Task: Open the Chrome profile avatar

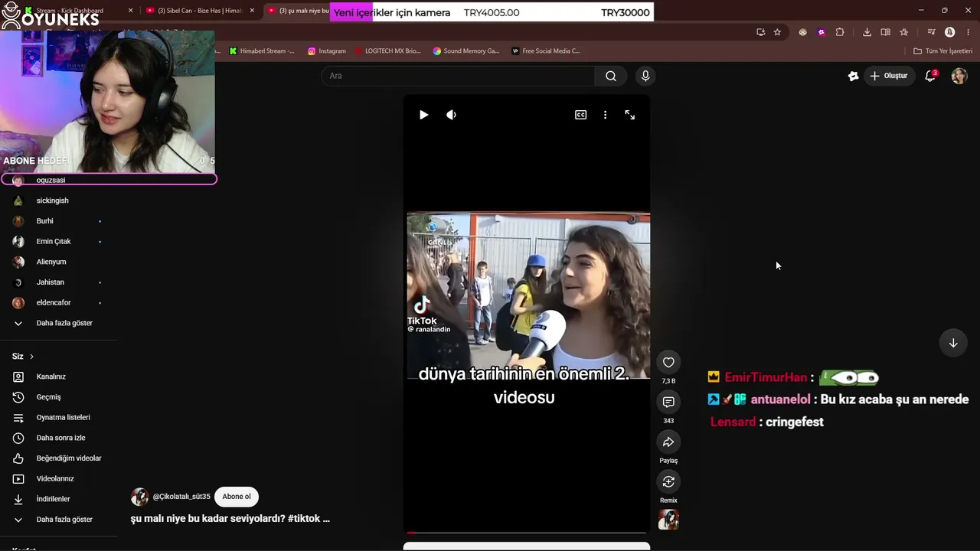Action: pos(949,32)
